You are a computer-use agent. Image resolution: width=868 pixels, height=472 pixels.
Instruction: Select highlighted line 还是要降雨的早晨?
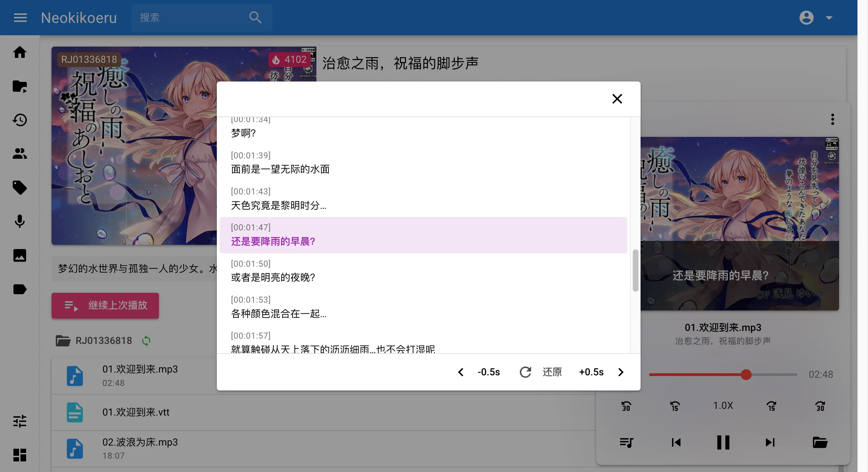click(423, 235)
